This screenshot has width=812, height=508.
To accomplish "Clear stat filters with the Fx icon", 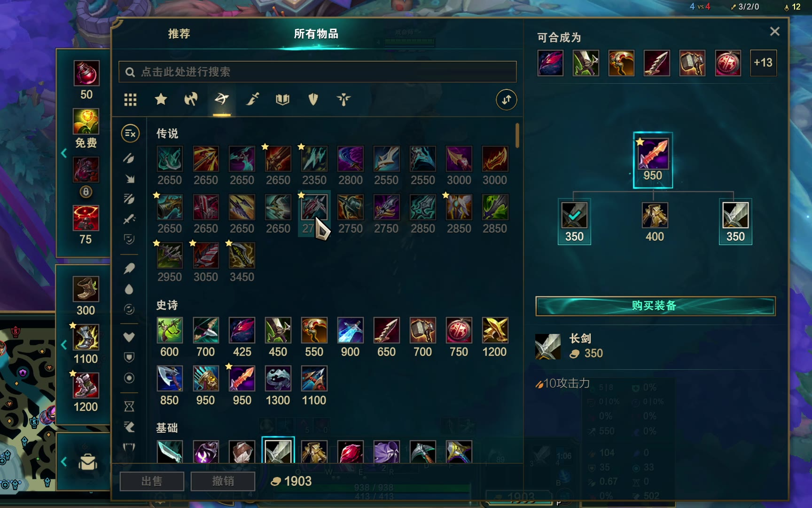I will pos(130,134).
